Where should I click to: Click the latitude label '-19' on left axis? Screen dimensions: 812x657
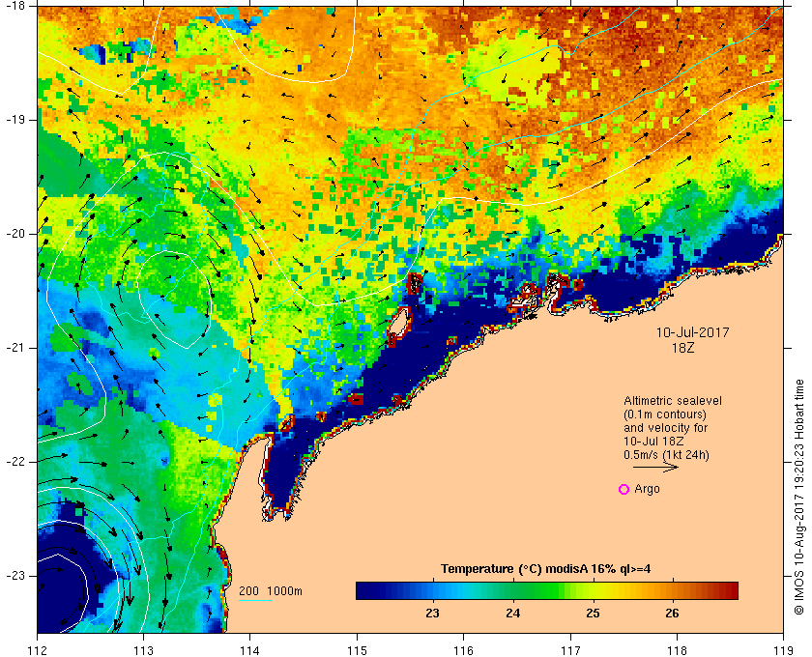[x=14, y=120]
